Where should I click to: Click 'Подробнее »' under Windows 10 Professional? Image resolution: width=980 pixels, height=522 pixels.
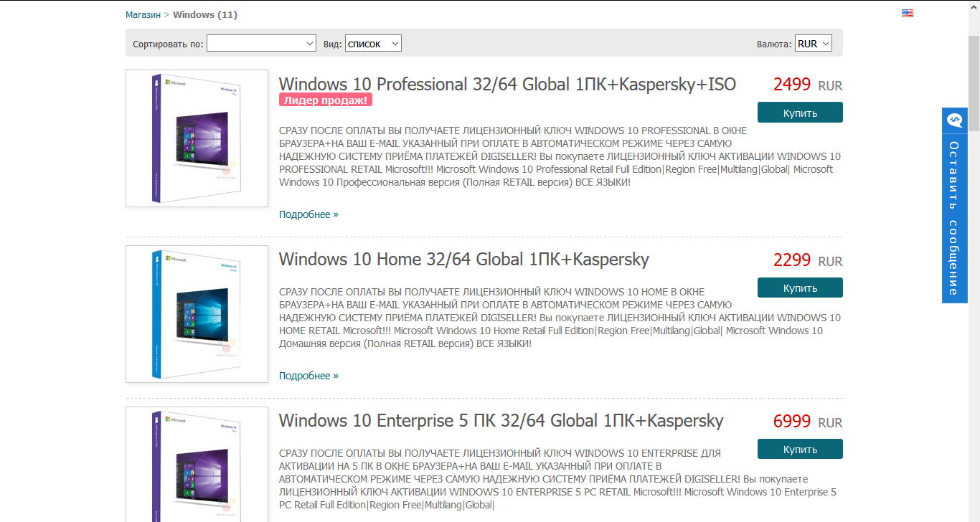pos(308,214)
